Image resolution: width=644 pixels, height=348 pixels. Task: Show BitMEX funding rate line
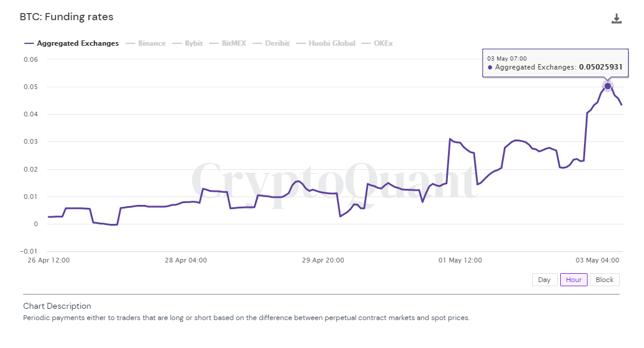[x=233, y=43]
